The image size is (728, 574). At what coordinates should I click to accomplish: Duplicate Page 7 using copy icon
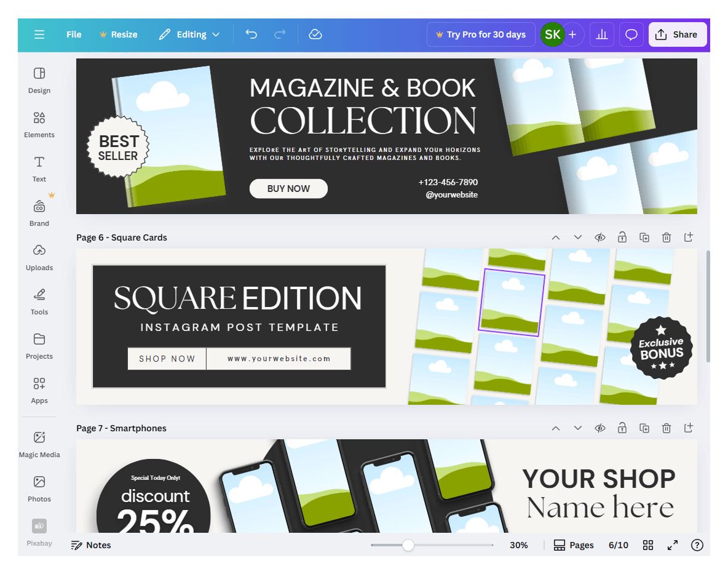[x=644, y=428]
